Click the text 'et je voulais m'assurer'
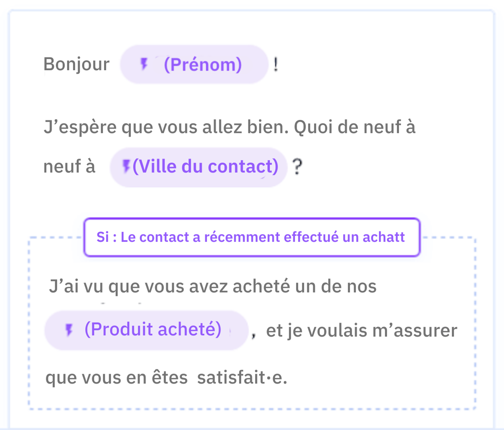 pos(361,331)
